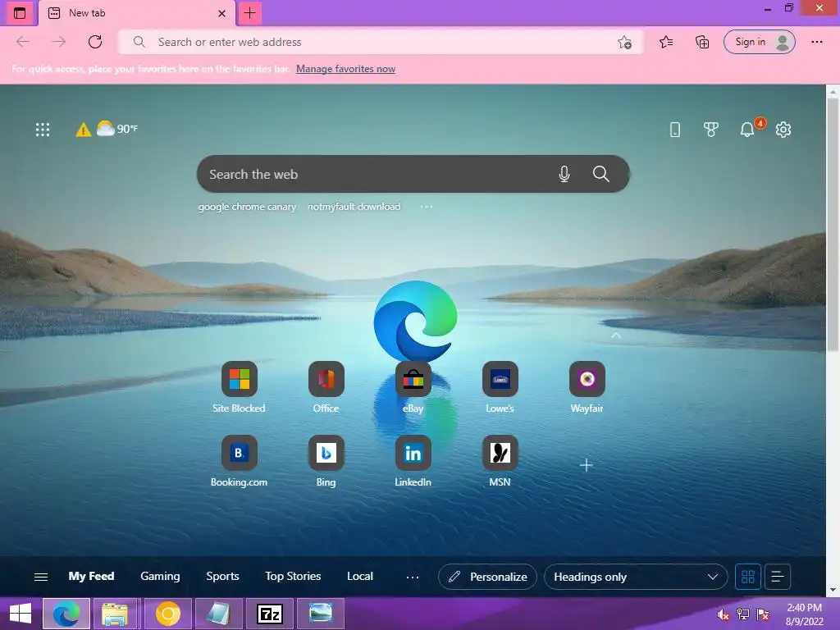The height and width of the screenshot is (630, 840).
Task: Open the Office quick link
Action: click(x=326, y=388)
